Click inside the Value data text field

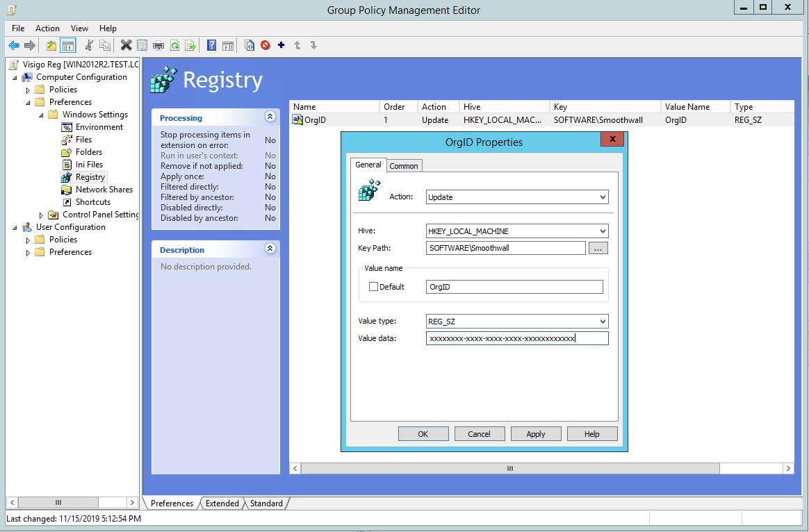click(517, 338)
